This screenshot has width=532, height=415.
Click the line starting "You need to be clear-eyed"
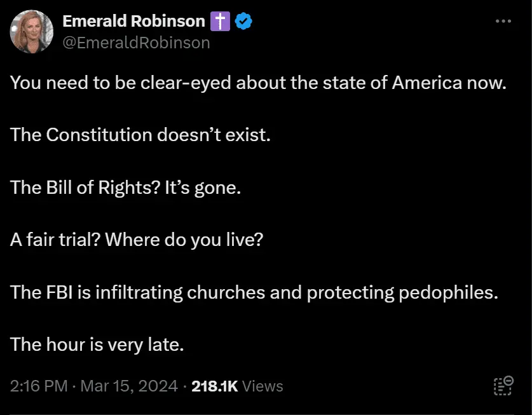pos(258,83)
